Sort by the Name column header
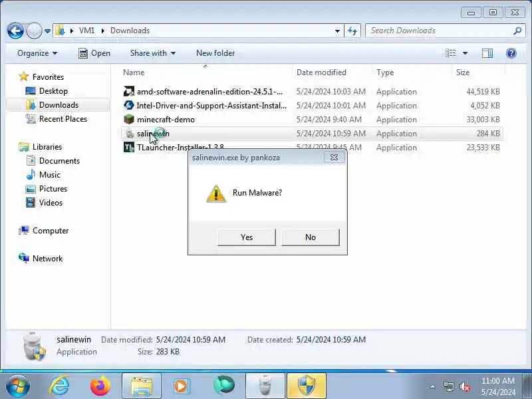 point(134,72)
